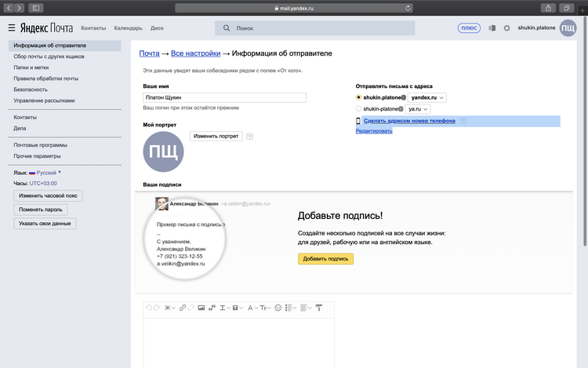Click the ПЩ user avatar in header

pos(568,28)
